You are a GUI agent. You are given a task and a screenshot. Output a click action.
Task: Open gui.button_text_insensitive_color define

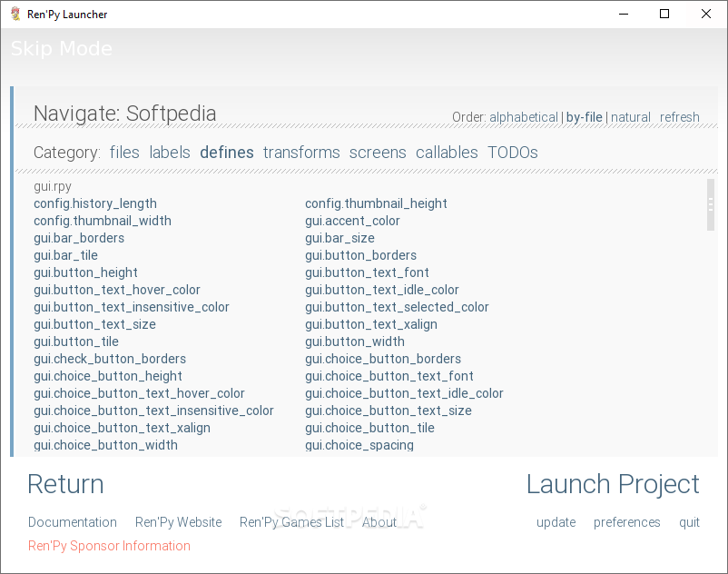132,307
